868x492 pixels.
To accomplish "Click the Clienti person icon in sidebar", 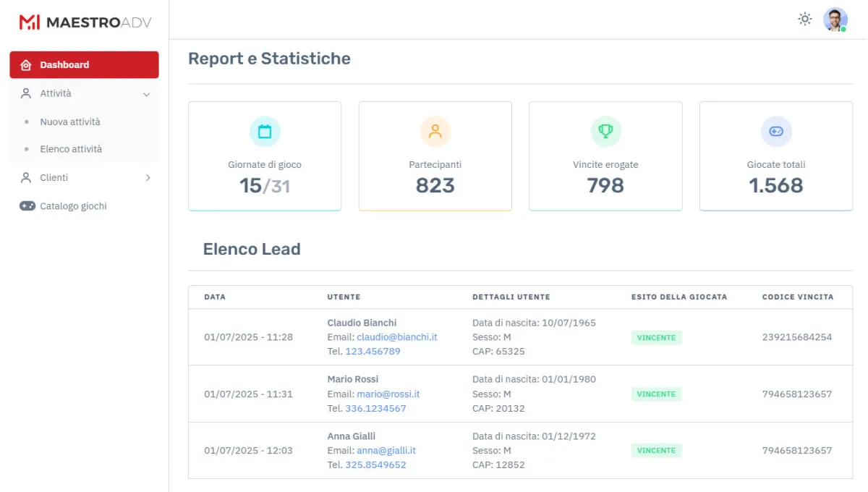I will click(x=25, y=177).
